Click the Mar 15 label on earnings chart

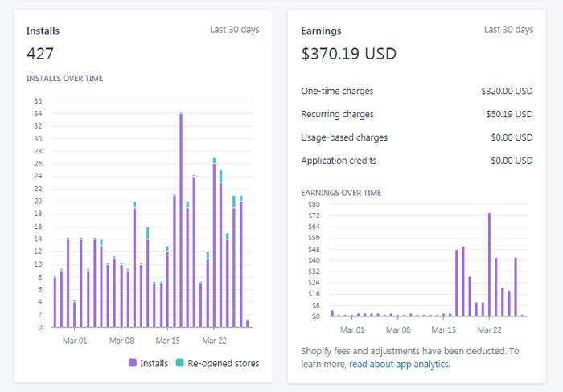click(x=444, y=330)
